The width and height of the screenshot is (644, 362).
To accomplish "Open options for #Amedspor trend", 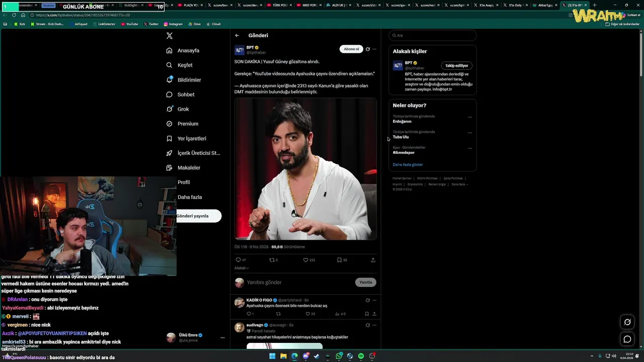I will tap(470, 148).
